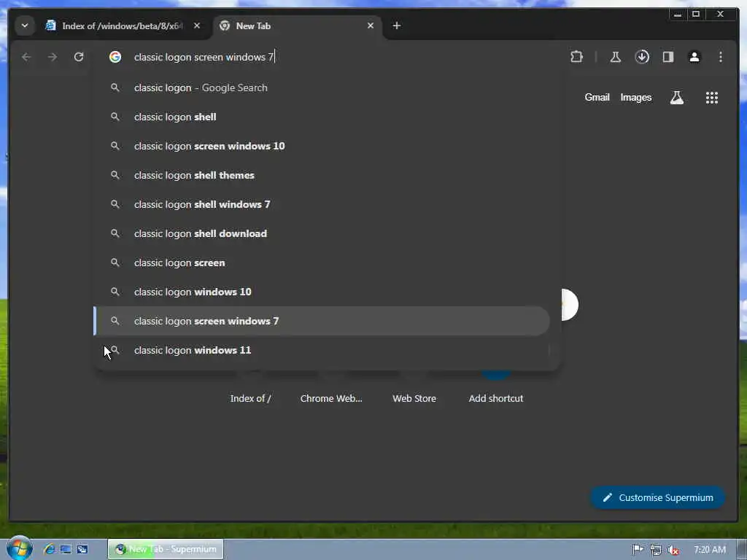Open the tab search dropdown arrow

pos(25,26)
